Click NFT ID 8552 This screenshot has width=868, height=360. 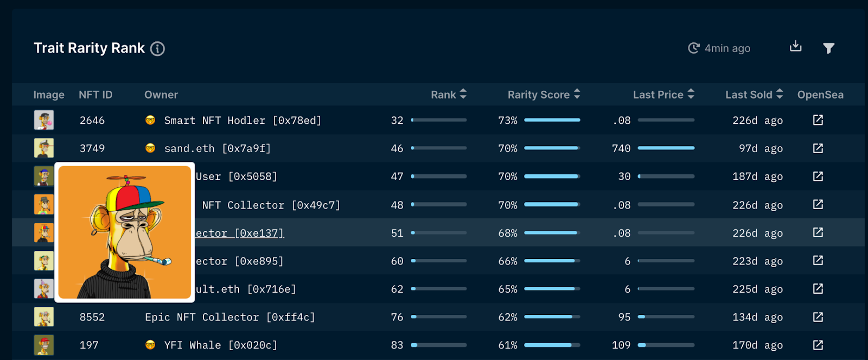92,317
